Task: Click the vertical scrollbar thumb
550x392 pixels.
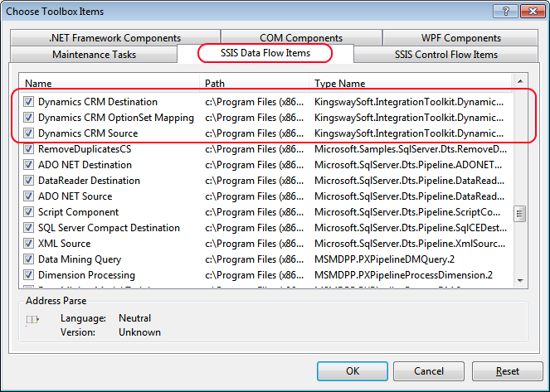Action: 520,214
